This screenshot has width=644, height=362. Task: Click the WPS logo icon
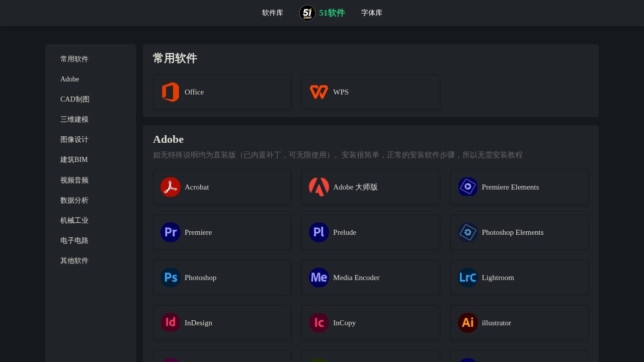pos(319,92)
